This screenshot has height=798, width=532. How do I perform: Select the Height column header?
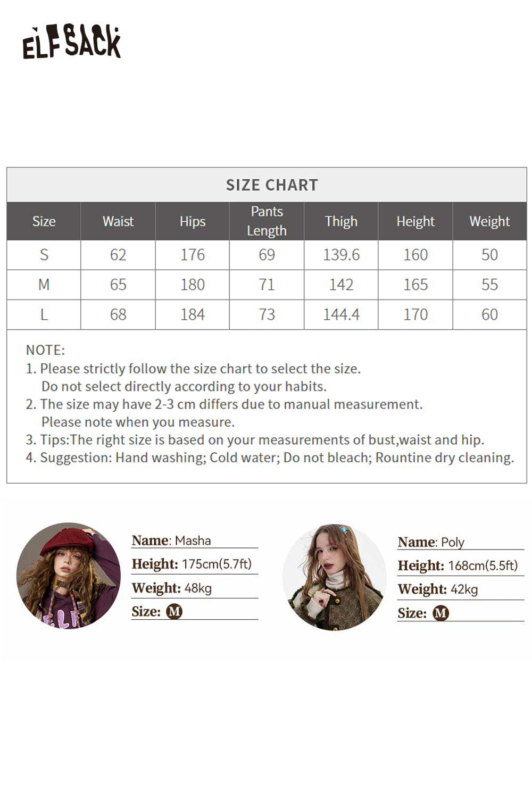tap(415, 221)
